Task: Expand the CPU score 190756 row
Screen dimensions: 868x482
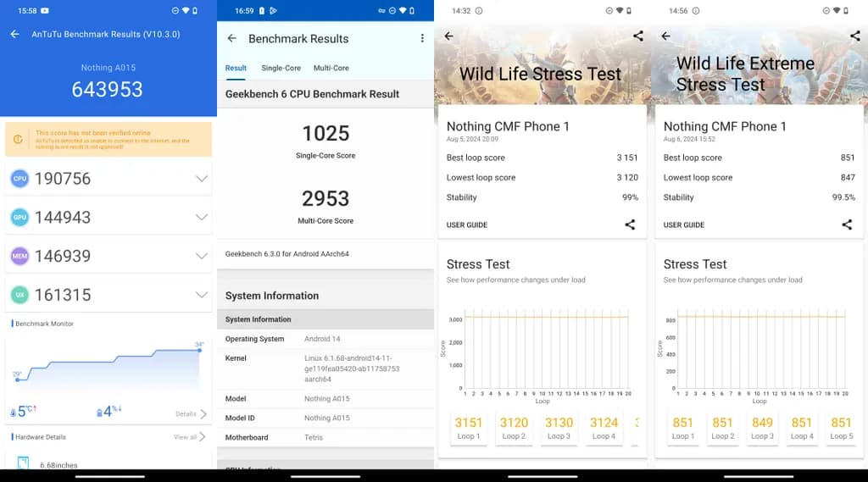Action: click(x=201, y=179)
